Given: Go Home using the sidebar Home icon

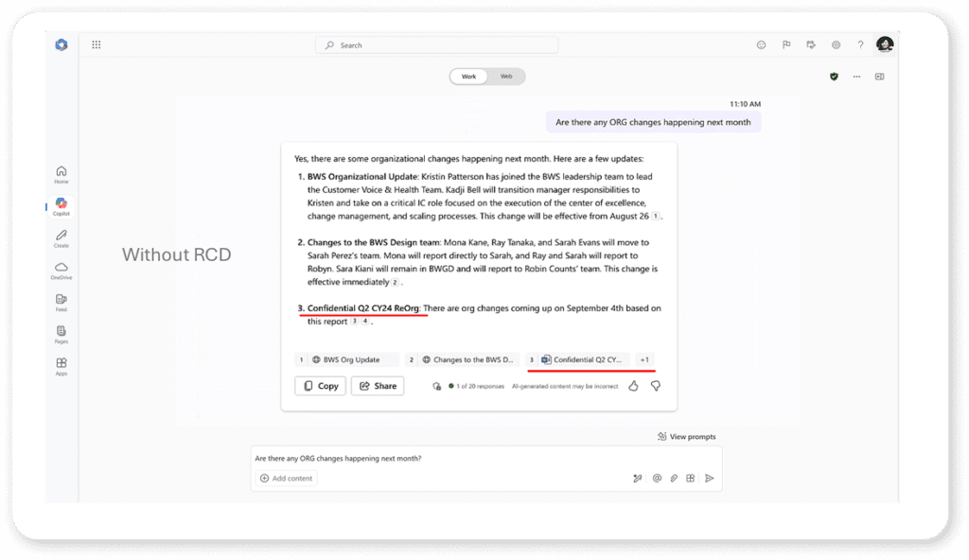Looking at the screenshot, I should click(61, 170).
